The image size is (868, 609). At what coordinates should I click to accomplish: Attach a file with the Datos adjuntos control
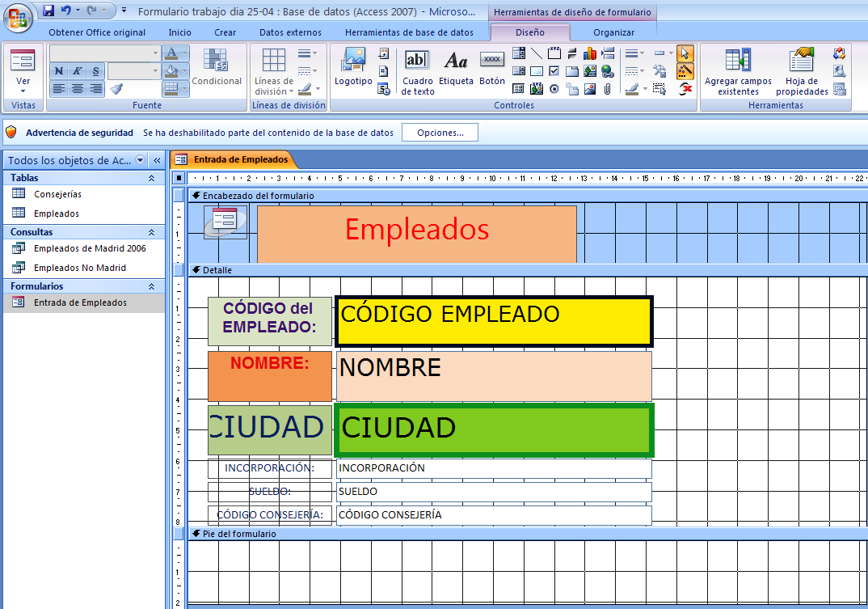[607, 89]
